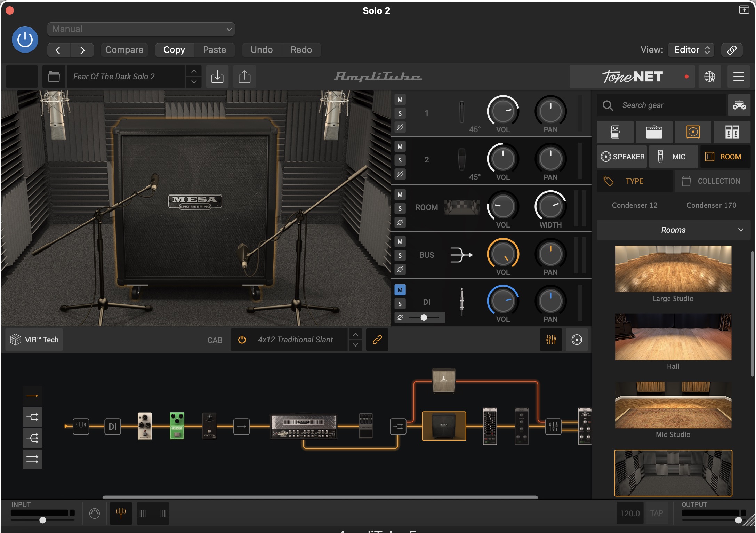Click the BUS VOL knob
Viewport: 756px width, 533px height.
[x=503, y=254]
